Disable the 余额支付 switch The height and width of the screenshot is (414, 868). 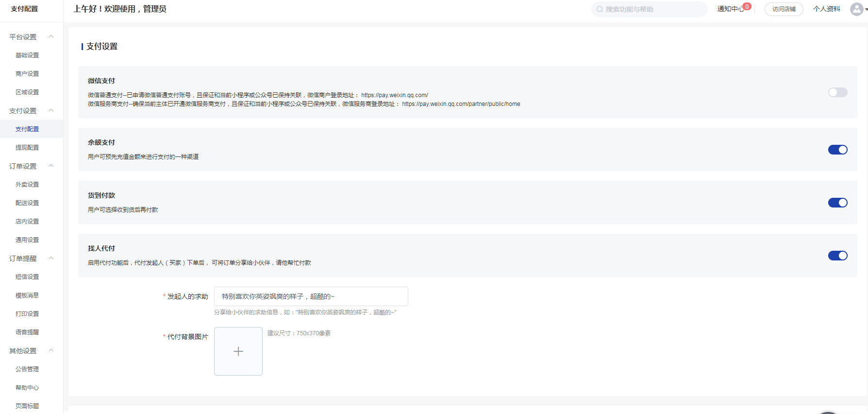pos(838,150)
